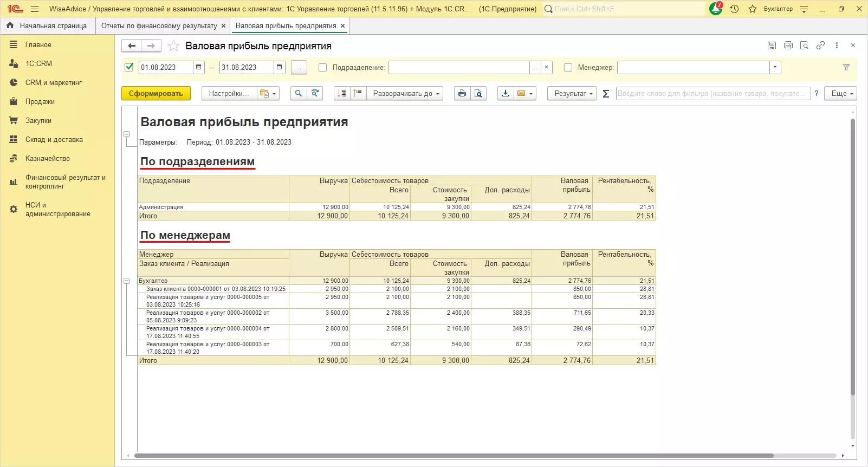Click the history clock icon
Screen dimensions: 868x467
(x=734, y=9)
